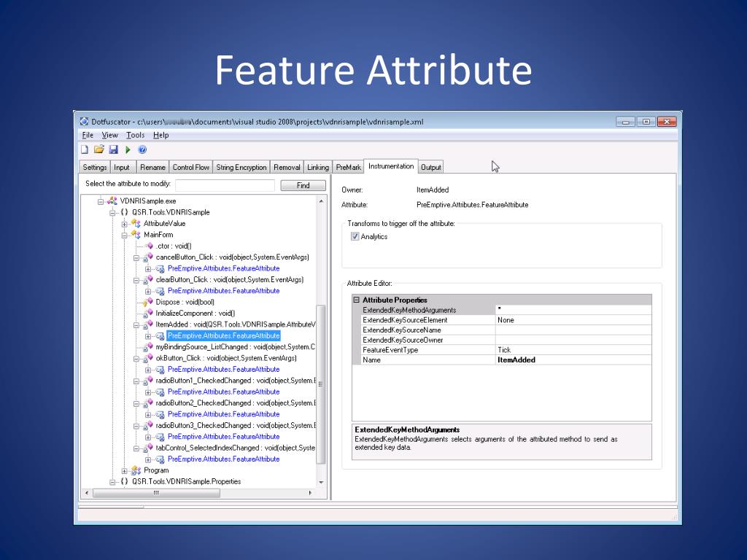
Task: Click the tree's vertical scrollbar thumb
Action: point(321,384)
